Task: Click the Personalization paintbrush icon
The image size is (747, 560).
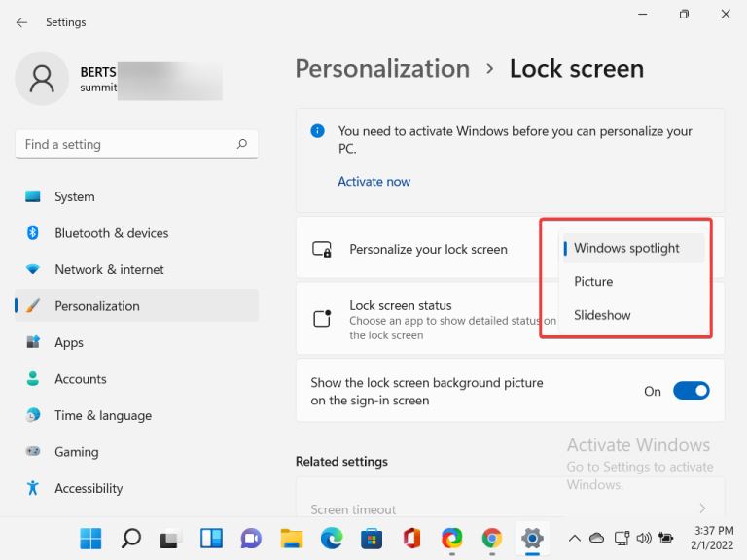Action: [33, 305]
